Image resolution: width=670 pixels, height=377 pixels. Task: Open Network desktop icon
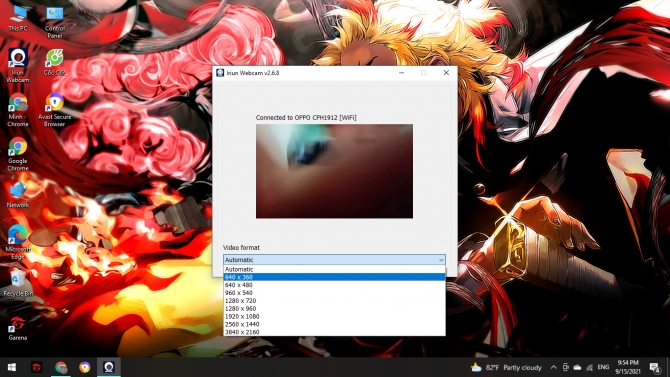[x=18, y=194]
